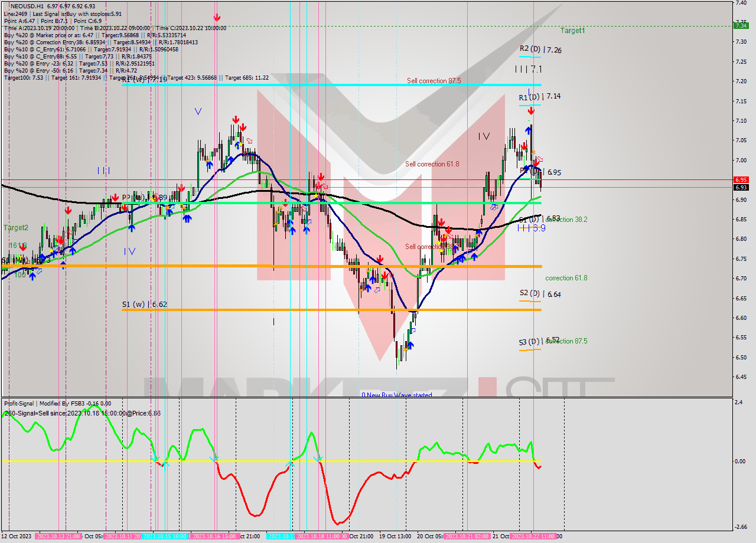Click the '| | | 7.1' level label

point(529,69)
